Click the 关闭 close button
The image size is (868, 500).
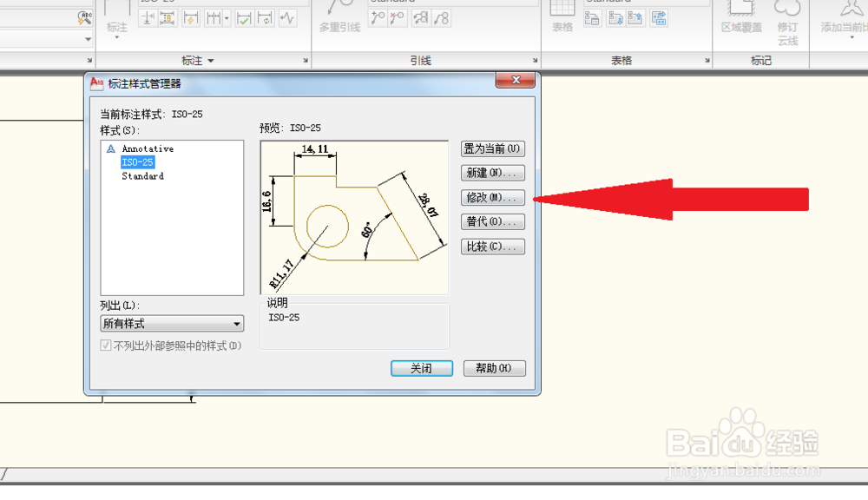point(422,368)
